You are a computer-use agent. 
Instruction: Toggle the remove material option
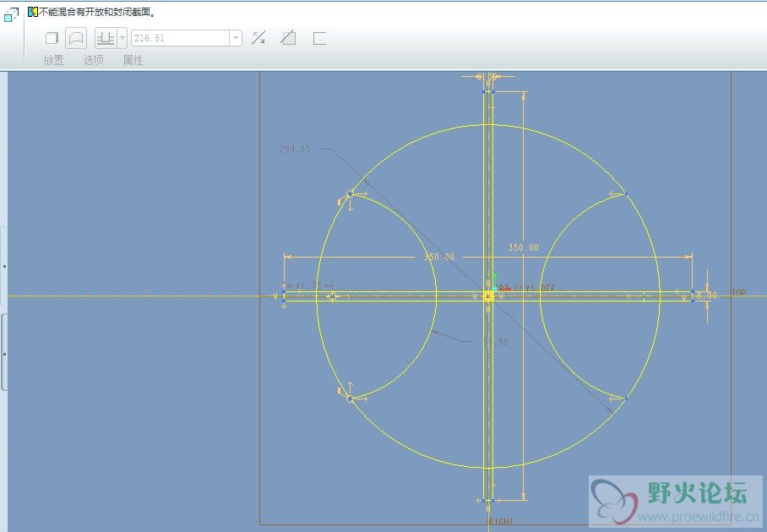(x=289, y=38)
